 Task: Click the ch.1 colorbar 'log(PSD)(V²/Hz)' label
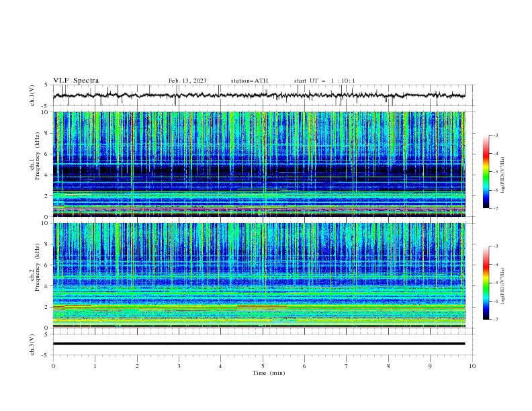pyautogui.click(x=503, y=175)
